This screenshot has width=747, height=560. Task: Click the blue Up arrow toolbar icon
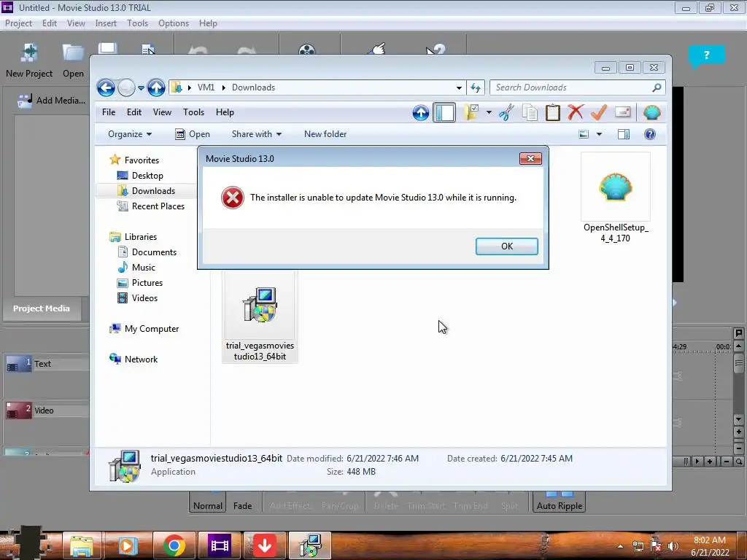(x=421, y=113)
